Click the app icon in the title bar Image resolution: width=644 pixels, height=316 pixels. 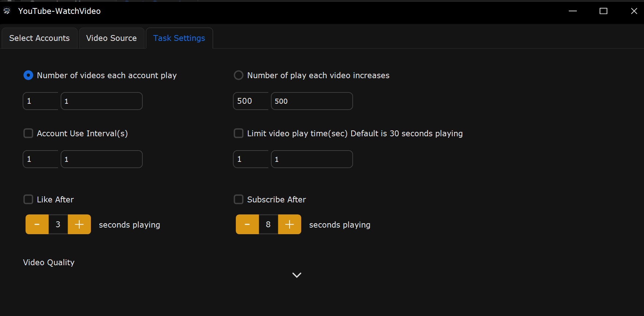click(x=7, y=11)
